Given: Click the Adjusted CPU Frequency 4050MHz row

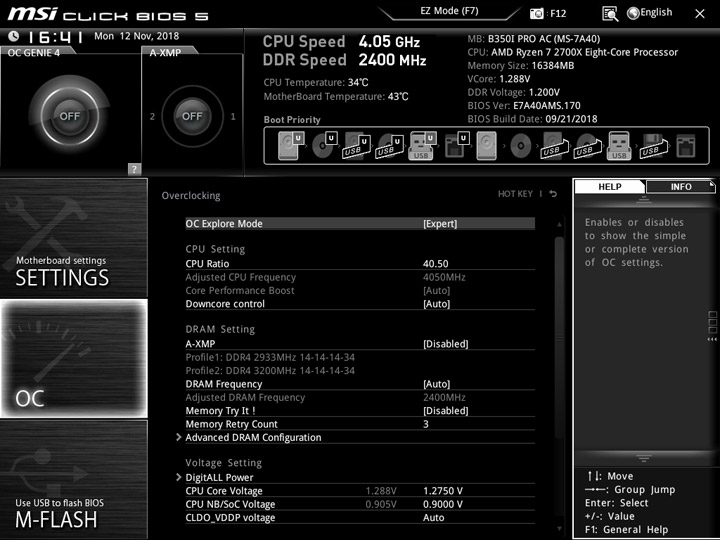Looking at the screenshot, I should pos(360,277).
